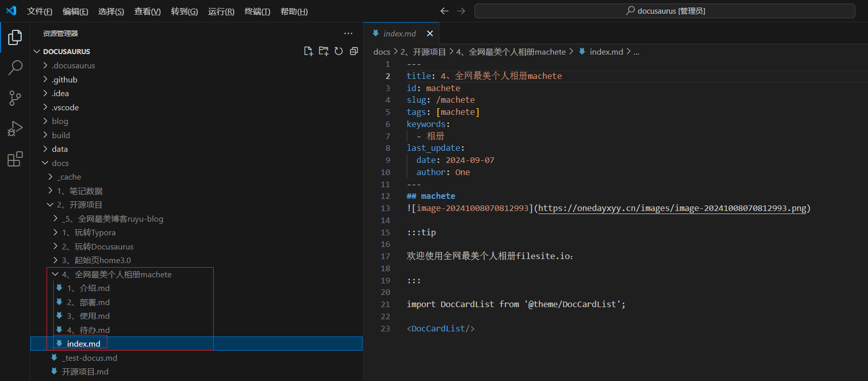868x381 pixels.
Task: Go forward with the right arrow
Action: pos(461,11)
